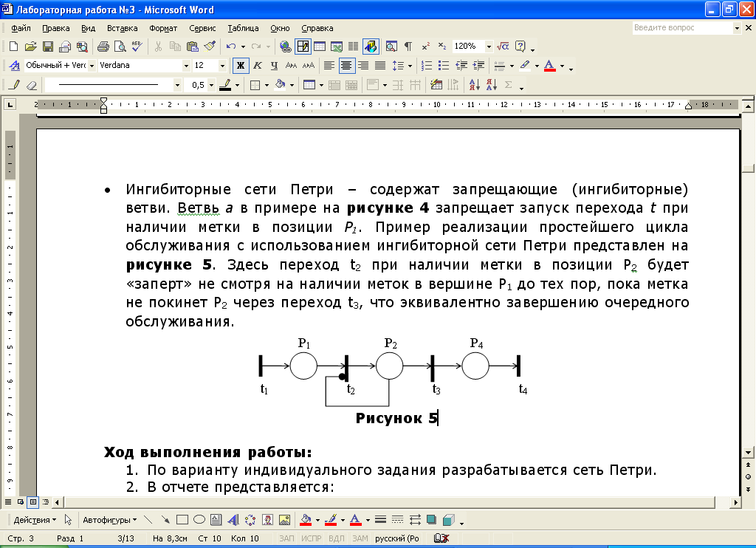Expand line style dropdown
Image resolution: width=756 pixels, height=548 pixels.
click(x=177, y=86)
